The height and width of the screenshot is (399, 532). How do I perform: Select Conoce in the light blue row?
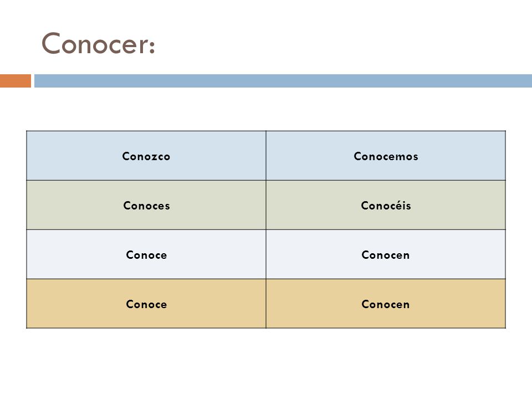146,255
